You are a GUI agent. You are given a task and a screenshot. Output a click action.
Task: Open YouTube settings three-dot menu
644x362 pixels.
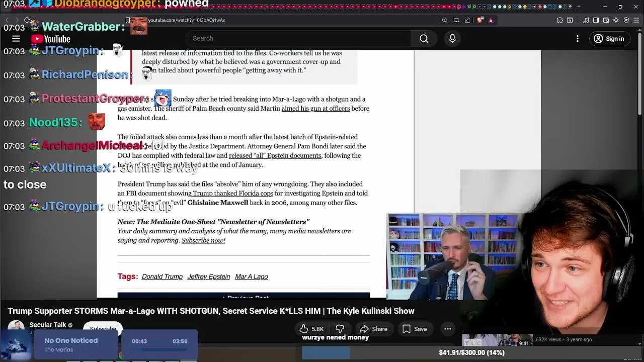point(578,39)
